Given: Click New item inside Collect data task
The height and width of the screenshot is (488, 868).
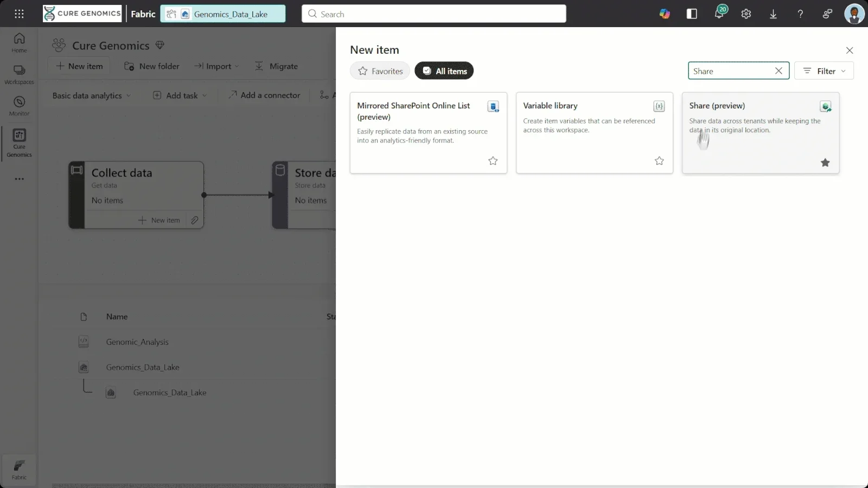Looking at the screenshot, I should [x=159, y=220].
